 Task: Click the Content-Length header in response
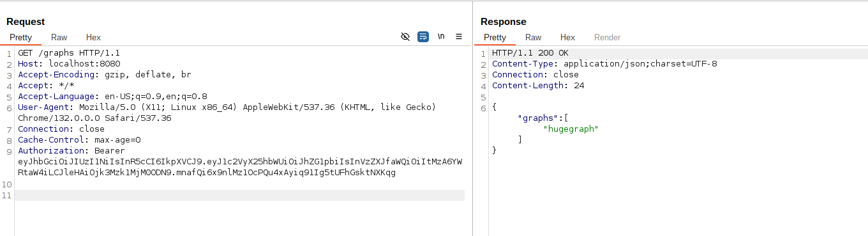tap(538, 86)
